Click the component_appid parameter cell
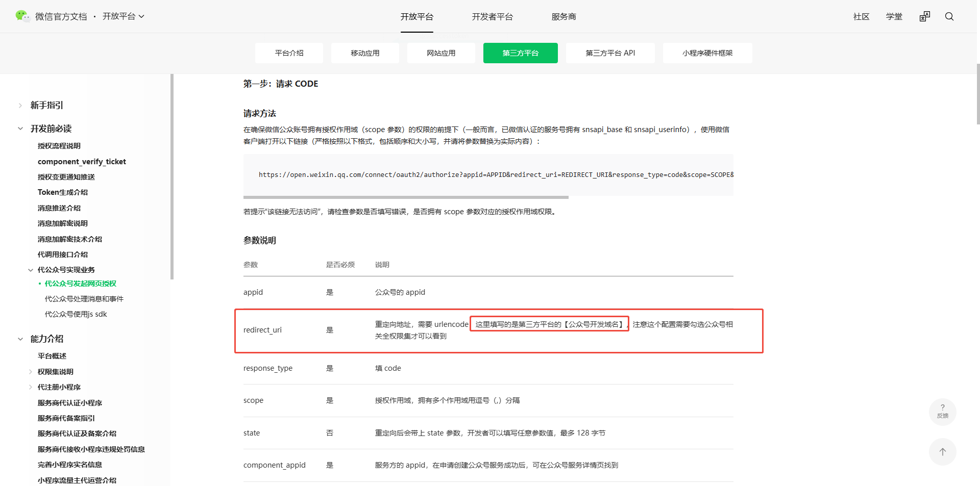The height and width of the screenshot is (486, 980). click(x=275, y=465)
